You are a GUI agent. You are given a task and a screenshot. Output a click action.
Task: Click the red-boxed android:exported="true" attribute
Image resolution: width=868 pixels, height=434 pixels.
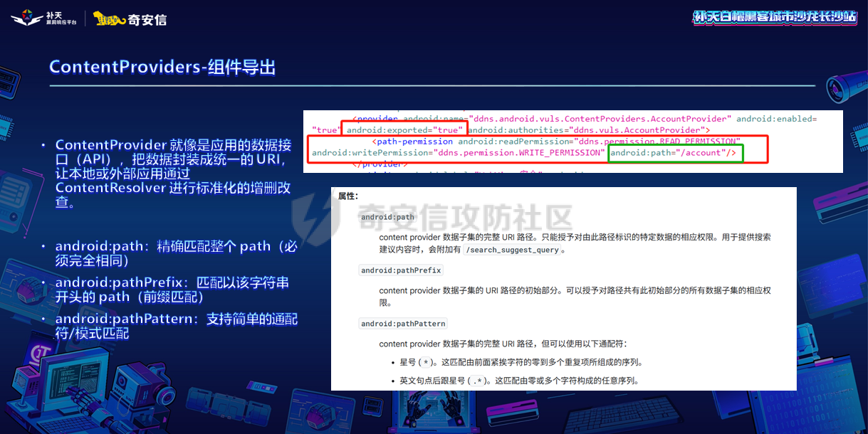coord(404,130)
